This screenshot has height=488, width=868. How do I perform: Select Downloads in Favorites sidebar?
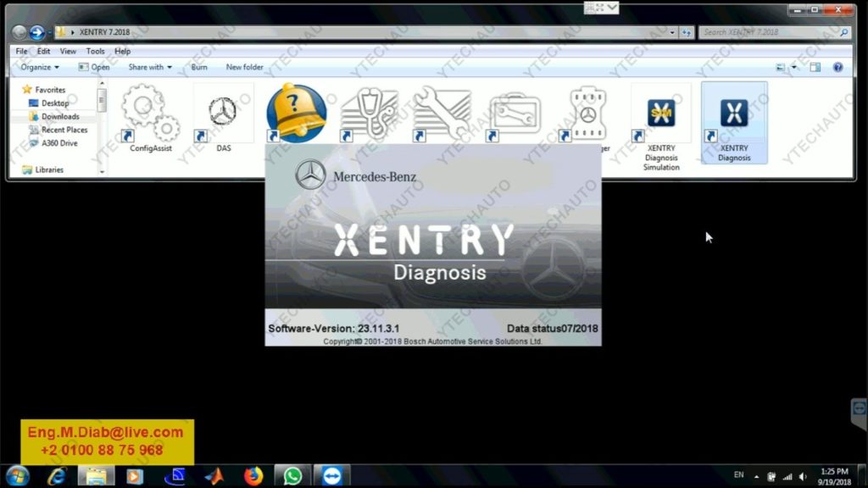(x=60, y=116)
